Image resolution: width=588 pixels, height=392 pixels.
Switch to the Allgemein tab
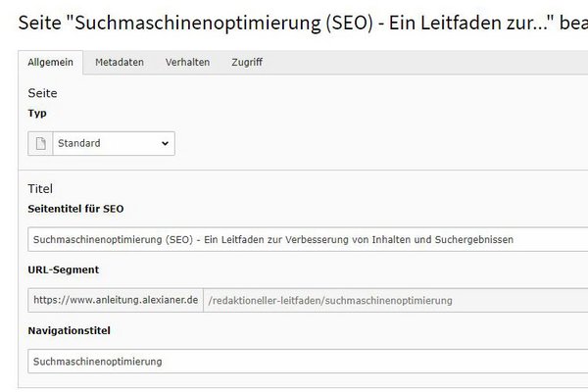pyautogui.click(x=50, y=63)
